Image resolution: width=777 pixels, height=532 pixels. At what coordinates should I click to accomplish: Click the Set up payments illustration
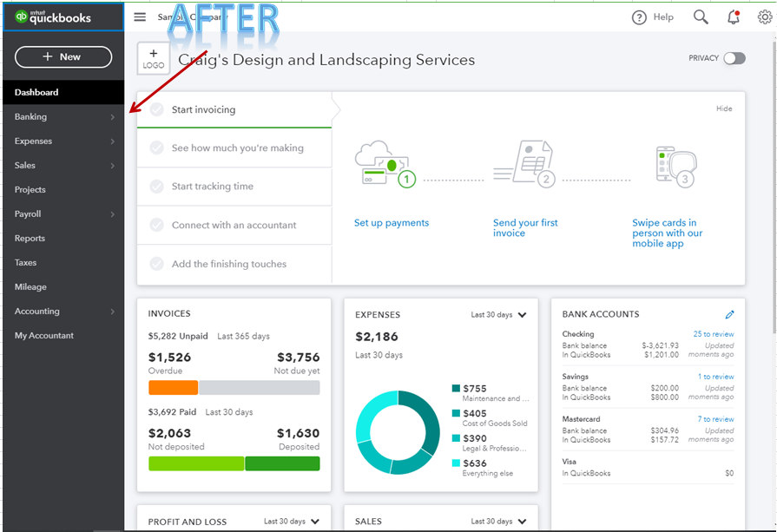click(385, 164)
